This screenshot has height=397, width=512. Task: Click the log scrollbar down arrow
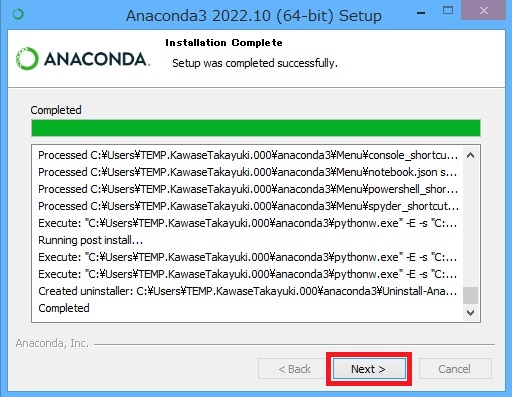470,313
